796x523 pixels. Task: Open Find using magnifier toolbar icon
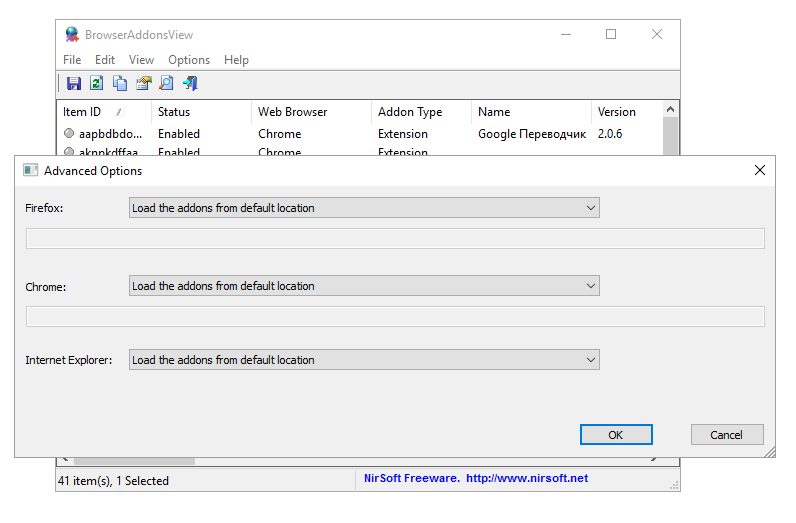coord(167,83)
